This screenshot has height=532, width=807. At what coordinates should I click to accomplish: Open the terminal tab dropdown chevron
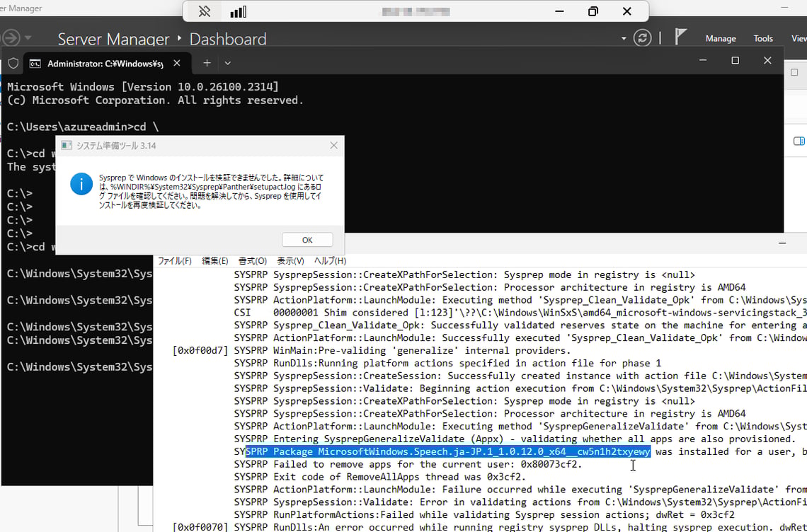tap(227, 63)
